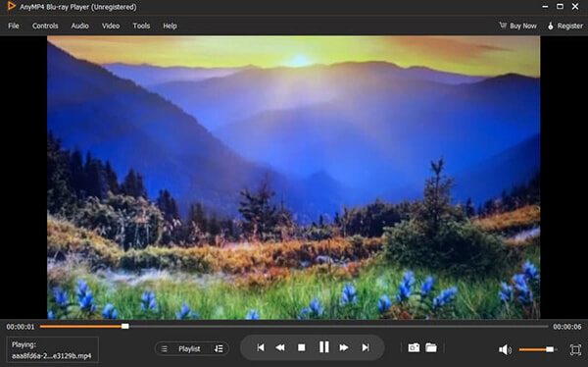The height and width of the screenshot is (367, 588).
Task: Click the AnyMP4 app logo icon
Action: click(11, 6)
